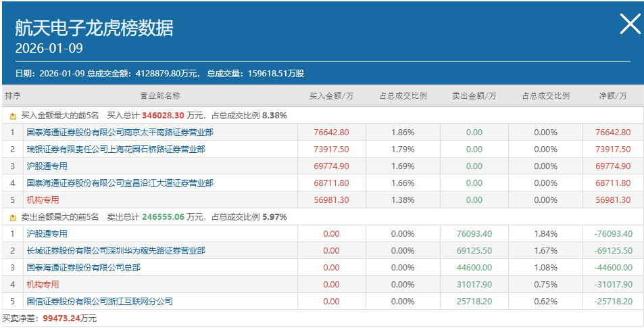Open 沪股通专用 link in the sell list
This screenshot has width=644, height=328.
[x=47, y=233]
